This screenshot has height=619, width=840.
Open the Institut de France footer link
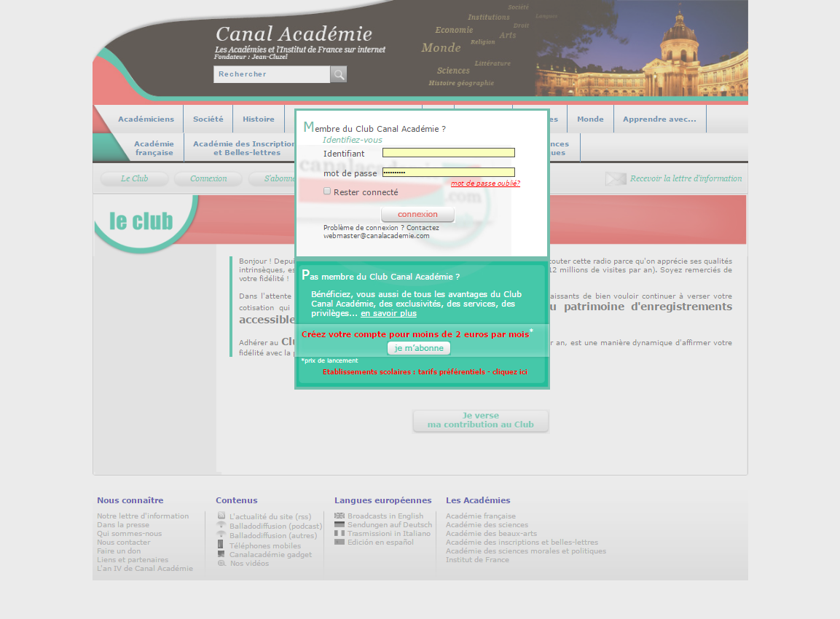(477, 559)
